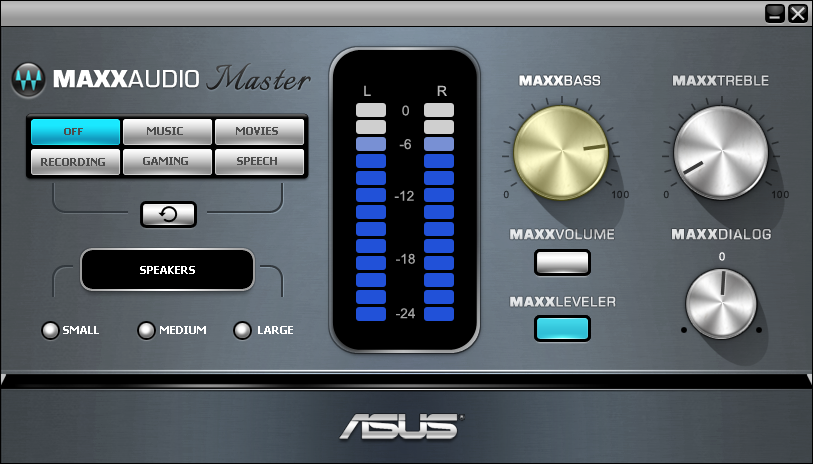Pick the SPEECH preset
Screen dimensions: 813x464
[x=259, y=162]
